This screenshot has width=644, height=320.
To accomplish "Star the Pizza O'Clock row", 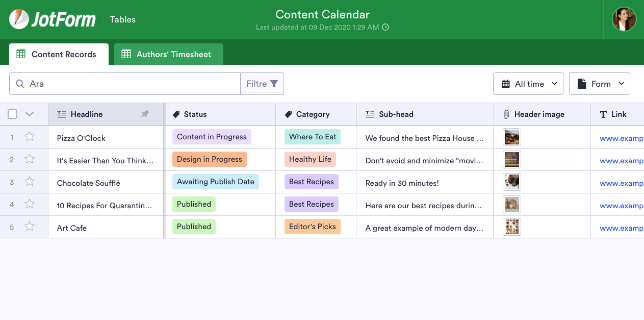I will [x=30, y=137].
